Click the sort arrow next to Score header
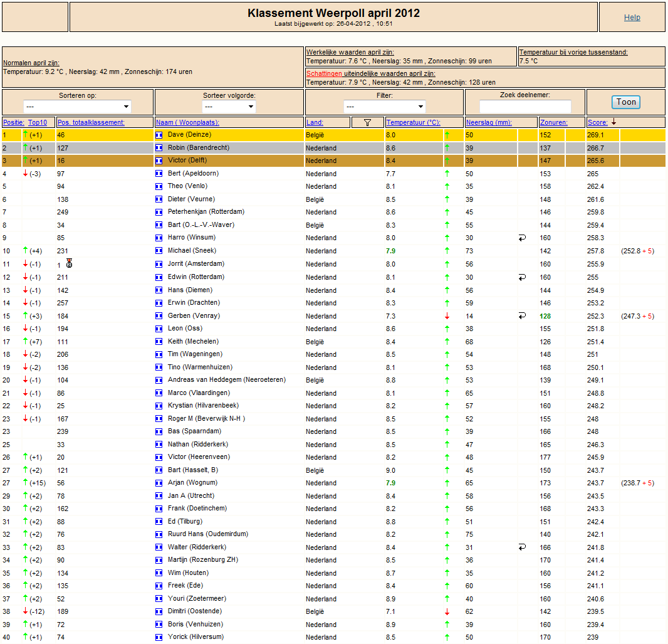This screenshot has width=668, height=644. tap(614, 122)
